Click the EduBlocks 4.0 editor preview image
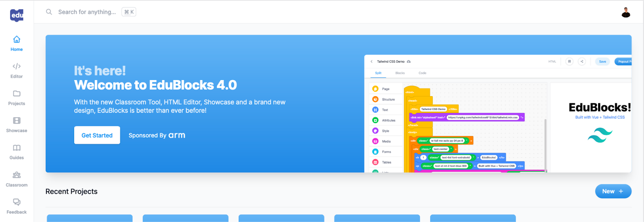644x222 pixels. pos(497,114)
